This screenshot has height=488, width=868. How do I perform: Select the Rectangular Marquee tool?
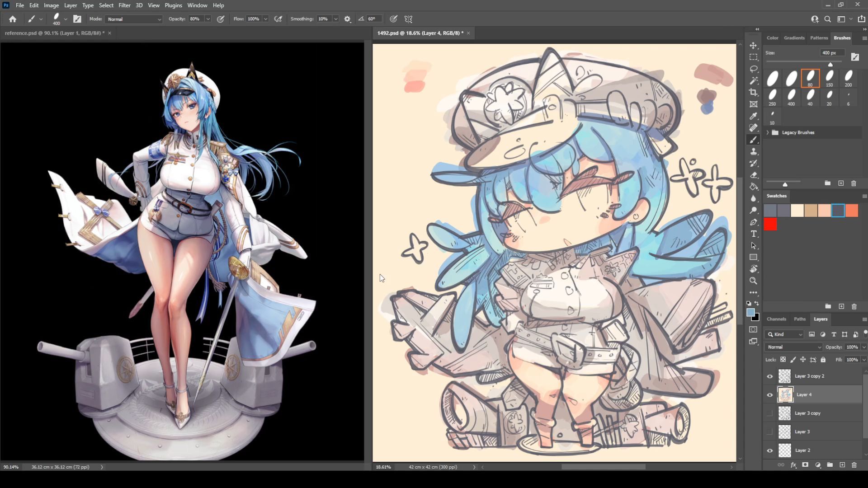pos(753,57)
